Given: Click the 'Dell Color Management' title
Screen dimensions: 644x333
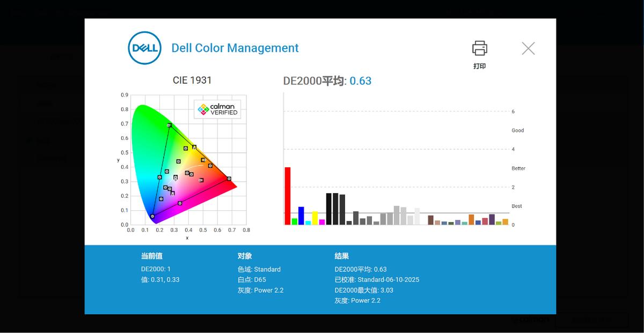Looking at the screenshot, I should tap(235, 48).
